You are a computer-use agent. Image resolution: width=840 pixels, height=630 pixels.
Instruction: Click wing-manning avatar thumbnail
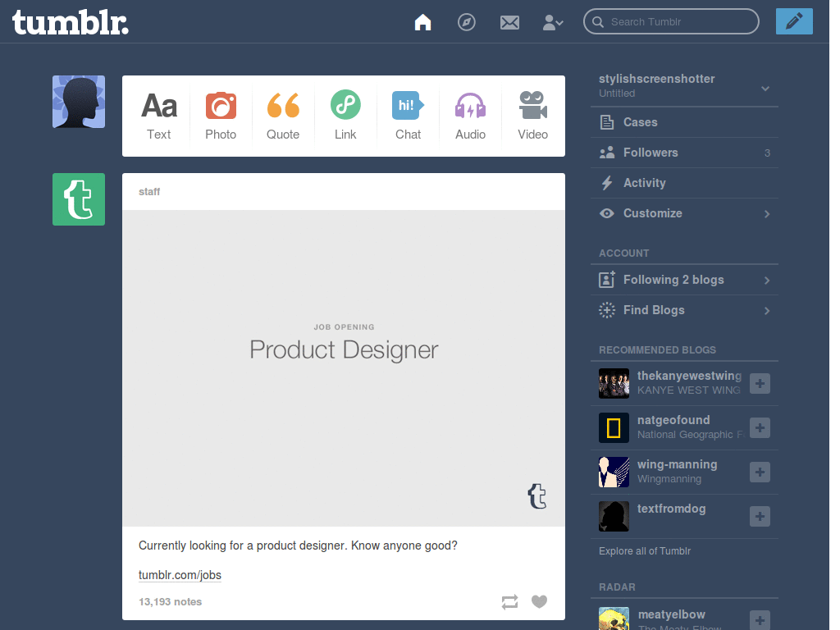pos(614,472)
